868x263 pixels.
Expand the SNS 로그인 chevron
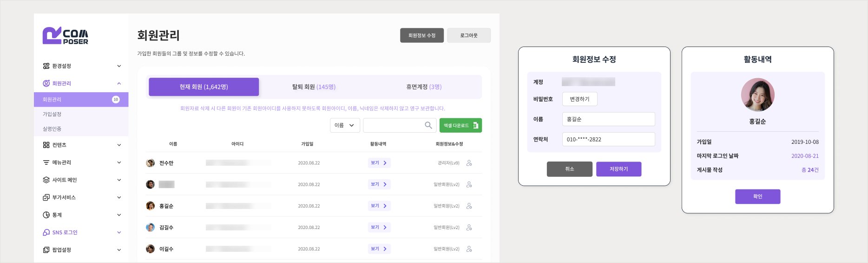point(119,232)
